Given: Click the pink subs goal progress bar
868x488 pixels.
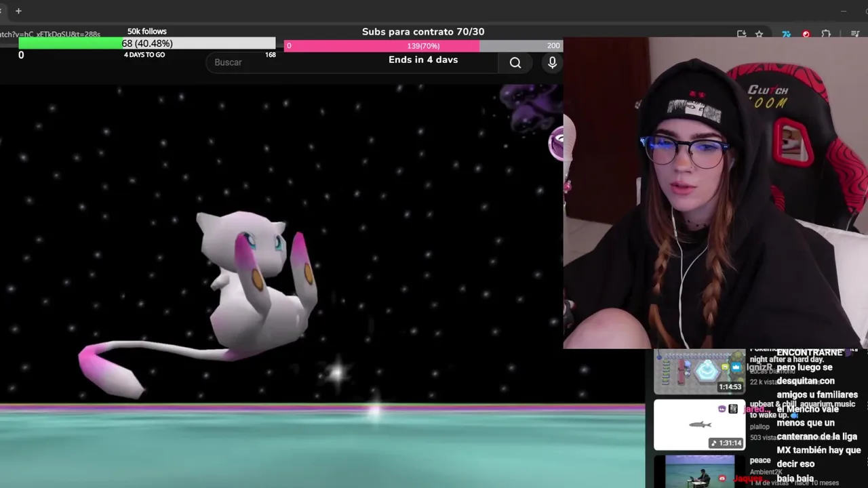Looking at the screenshot, I should tap(423, 45).
